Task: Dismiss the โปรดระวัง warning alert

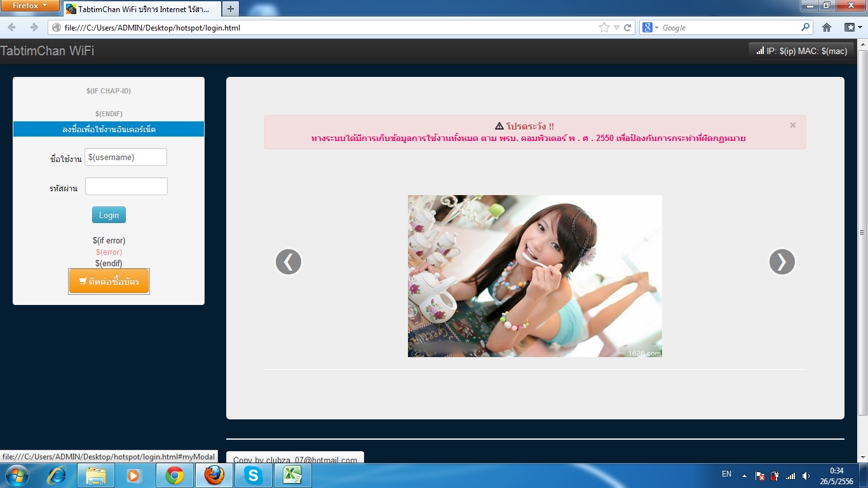Action: pos(792,125)
